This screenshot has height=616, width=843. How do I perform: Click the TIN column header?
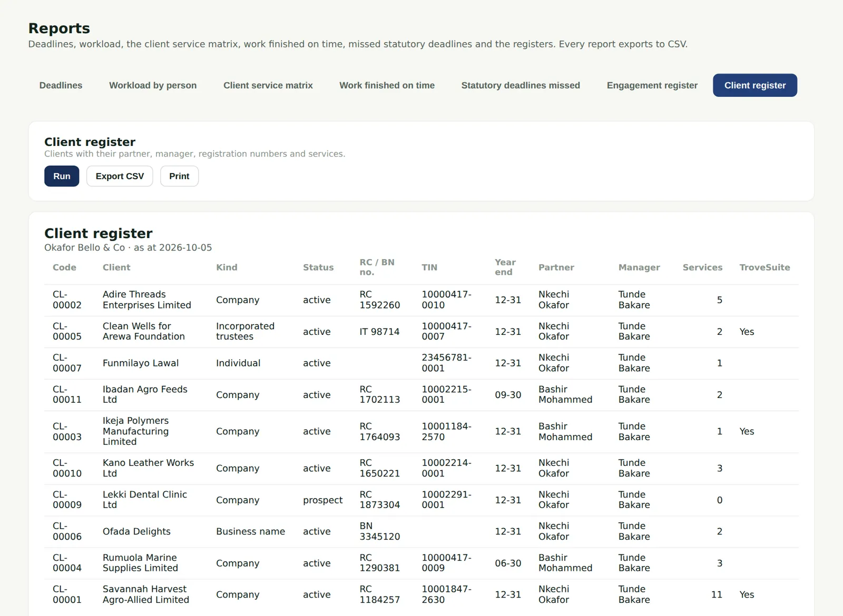tap(429, 267)
